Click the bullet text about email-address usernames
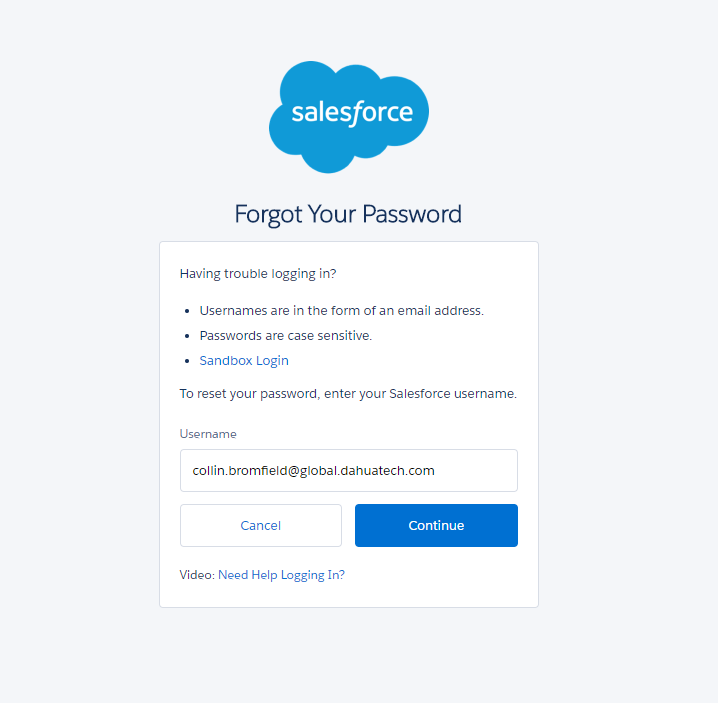 pyautogui.click(x=341, y=311)
